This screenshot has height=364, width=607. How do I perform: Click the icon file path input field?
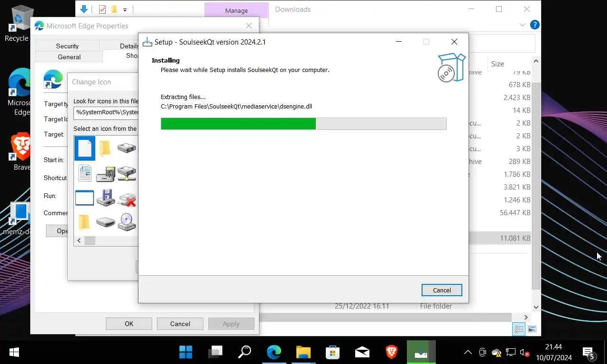click(106, 112)
